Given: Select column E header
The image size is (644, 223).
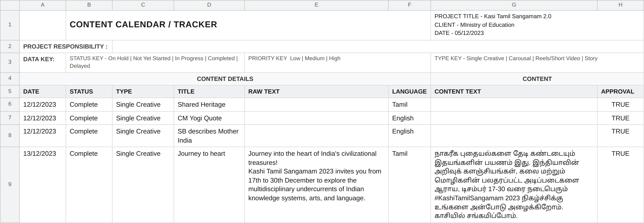Looking at the screenshot, I should (x=316, y=5).
